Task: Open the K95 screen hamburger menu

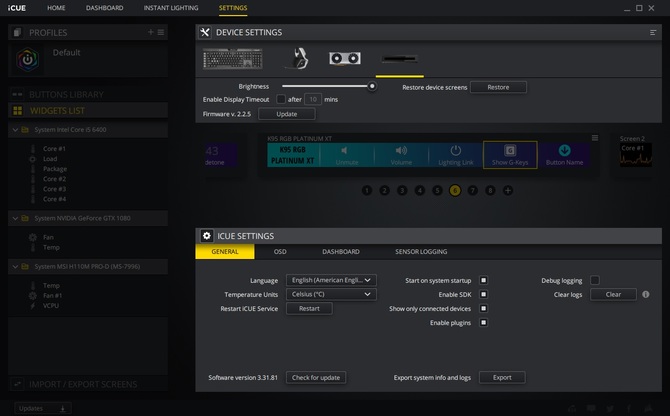Action: (x=595, y=138)
